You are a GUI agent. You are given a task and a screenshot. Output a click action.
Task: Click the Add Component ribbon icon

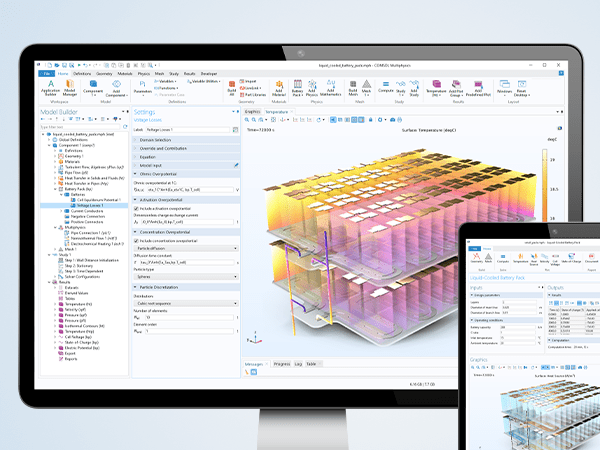[x=116, y=88]
